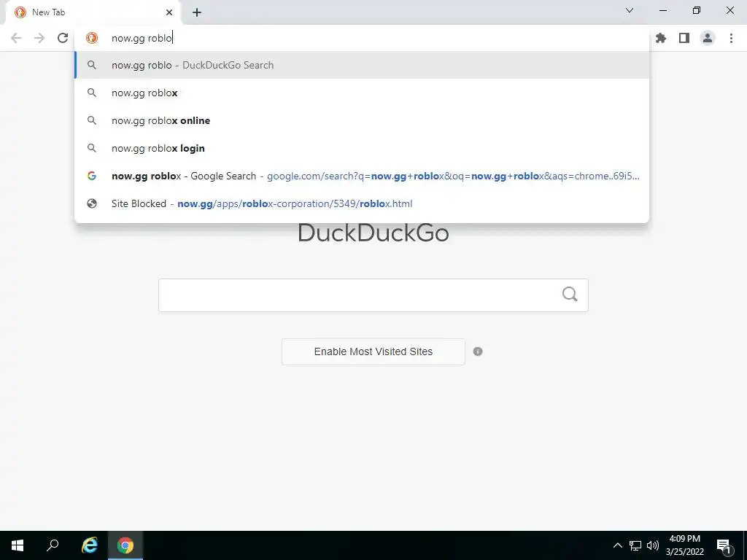The image size is (747, 560).
Task: Click the Google icon beside the history suggestion
Action: (x=92, y=176)
